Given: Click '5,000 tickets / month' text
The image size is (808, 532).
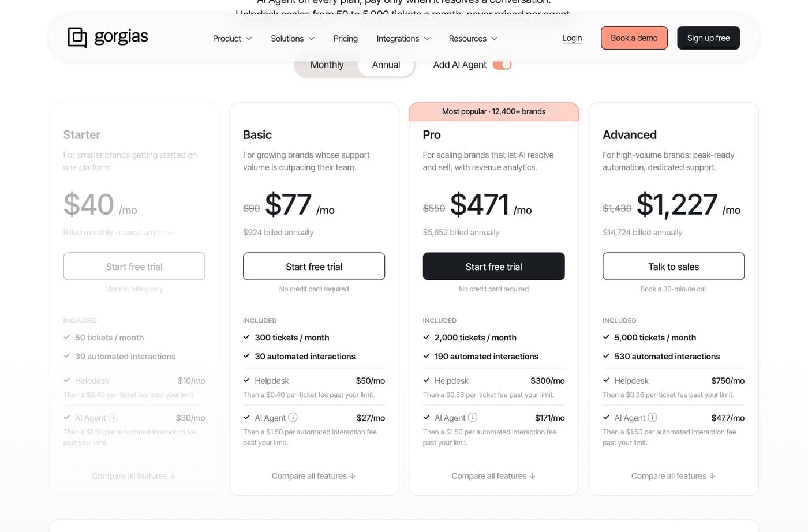Looking at the screenshot, I should pos(655,338).
